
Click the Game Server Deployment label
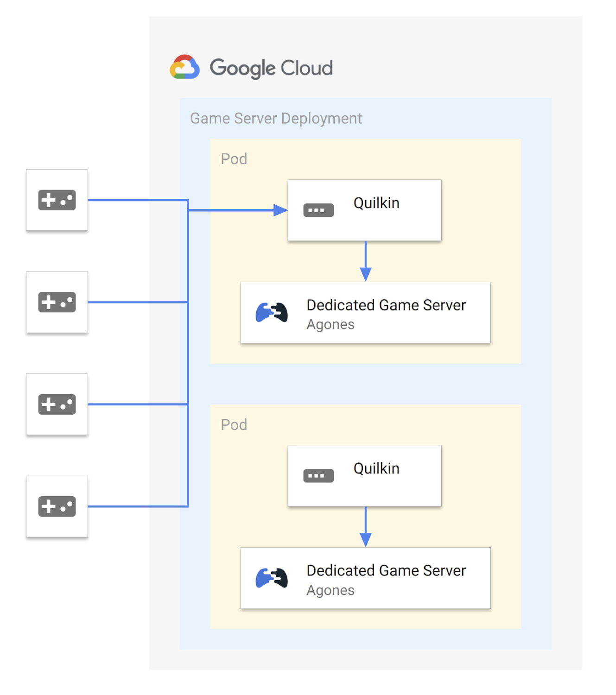(x=276, y=119)
